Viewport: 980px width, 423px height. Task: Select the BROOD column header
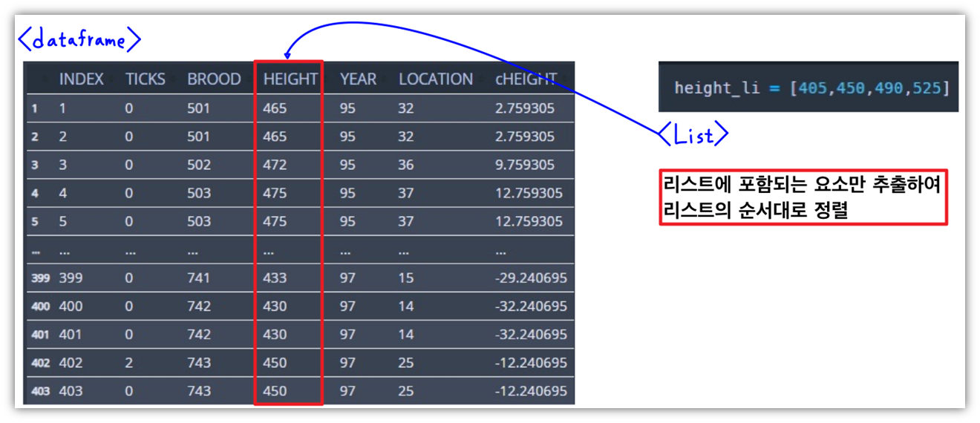click(x=214, y=79)
